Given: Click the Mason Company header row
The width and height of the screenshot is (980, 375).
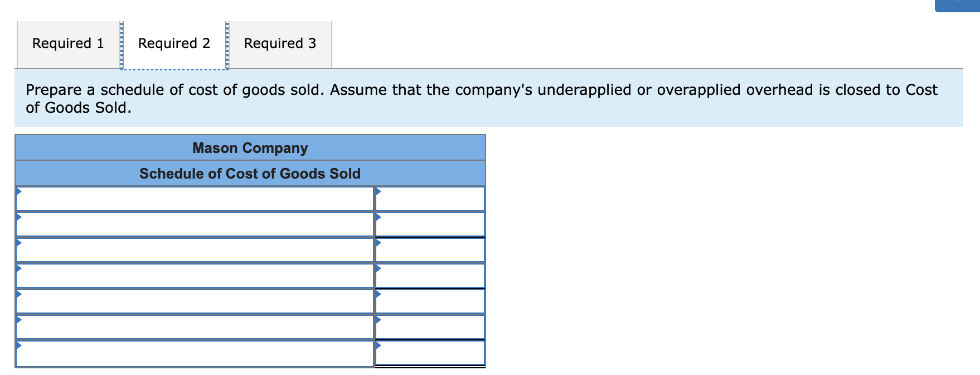Looking at the screenshot, I should [250, 148].
